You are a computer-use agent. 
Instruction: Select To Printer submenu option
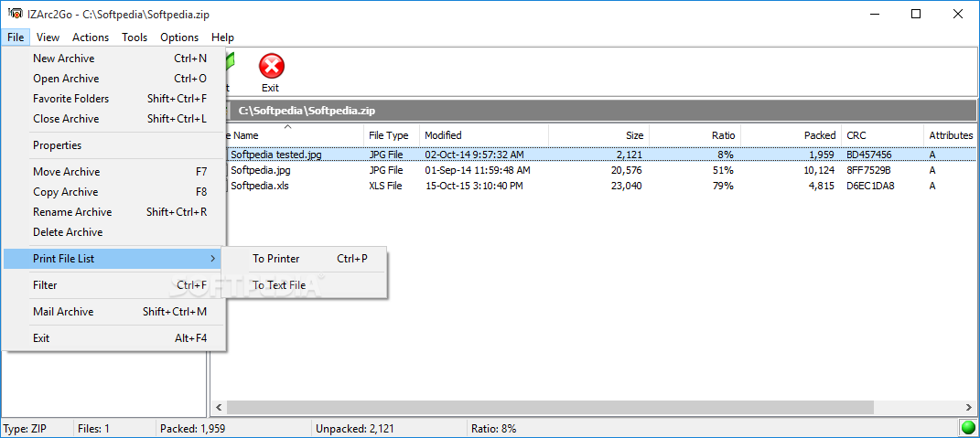(305, 258)
